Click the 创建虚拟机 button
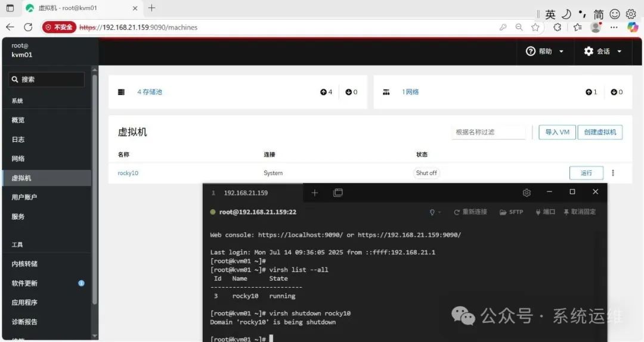This screenshot has height=342, width=644. pos(600,132)
